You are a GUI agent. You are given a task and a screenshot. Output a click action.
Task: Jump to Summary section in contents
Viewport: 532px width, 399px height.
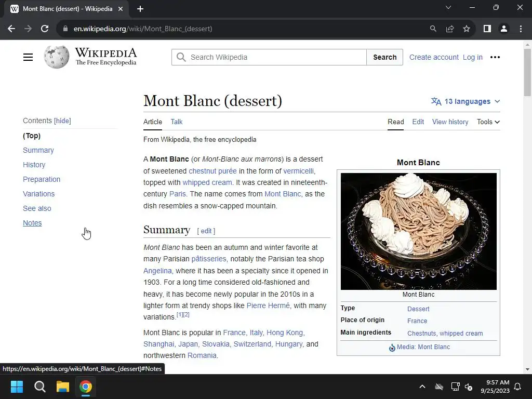pos(38,150)
